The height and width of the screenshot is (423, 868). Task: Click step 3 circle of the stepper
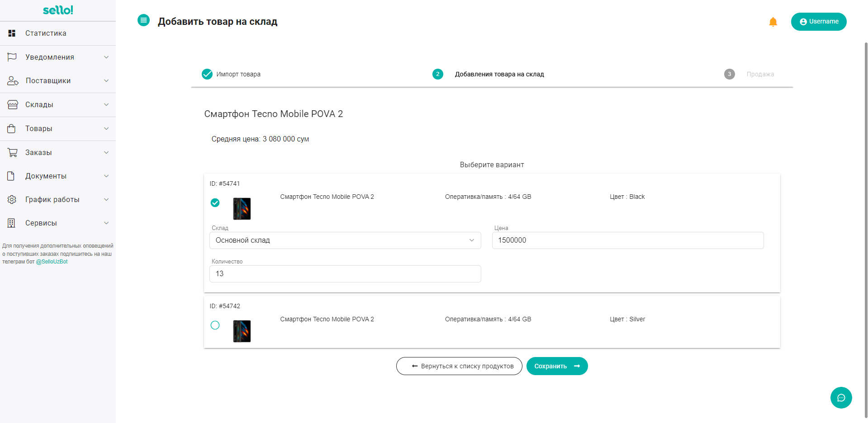tap(730, 74)
